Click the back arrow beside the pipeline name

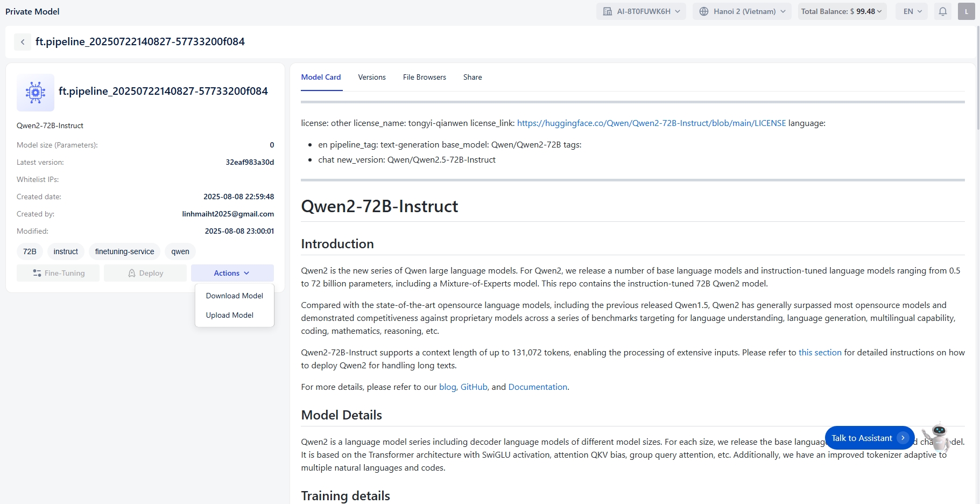point(23,42)
